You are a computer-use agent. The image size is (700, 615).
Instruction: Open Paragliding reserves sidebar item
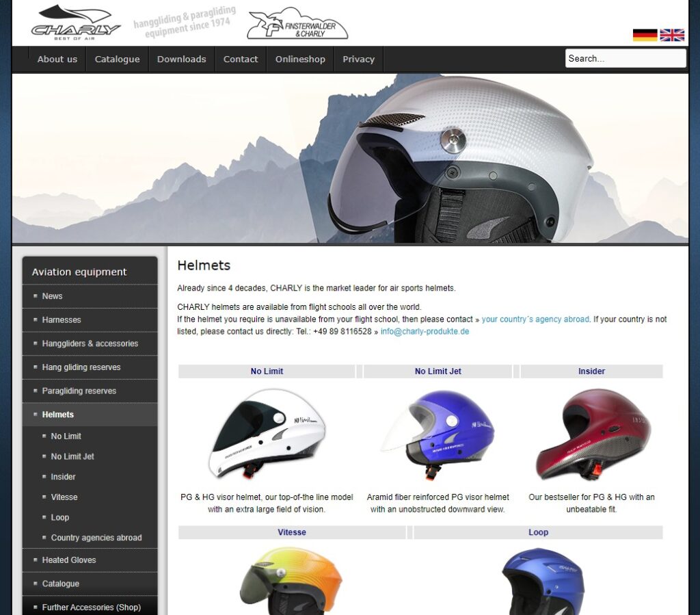[90, 391]
